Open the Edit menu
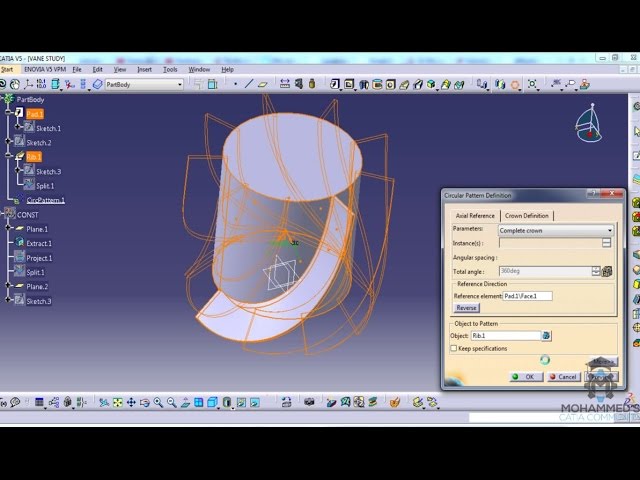Viewport: 640px width, 480px height. [x=98, y=70]
